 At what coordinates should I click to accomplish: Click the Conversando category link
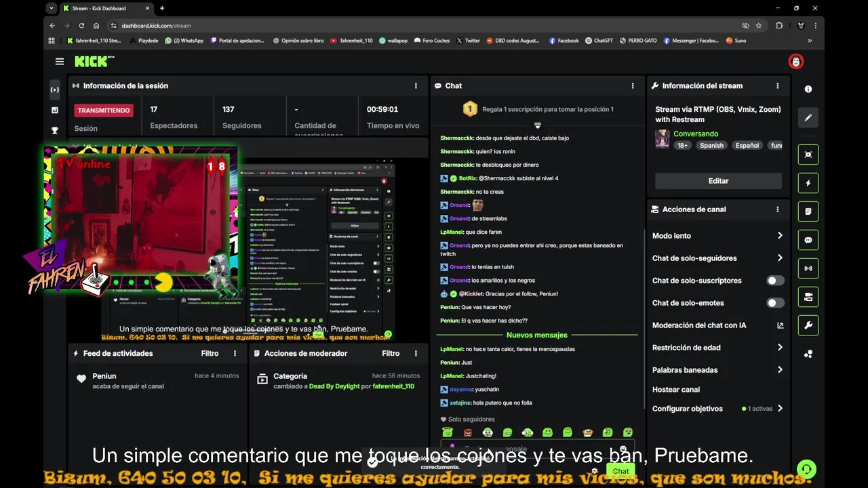[x=696, y=134]
